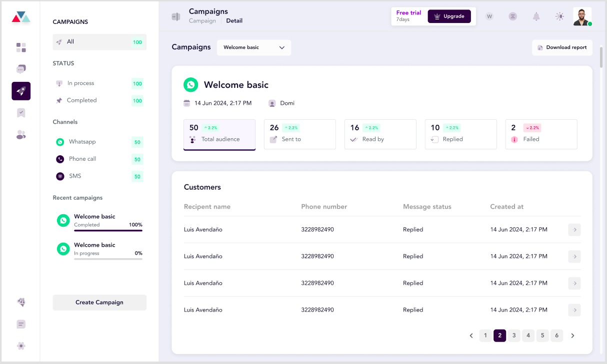Open the user profile avatar

[582, 16]
